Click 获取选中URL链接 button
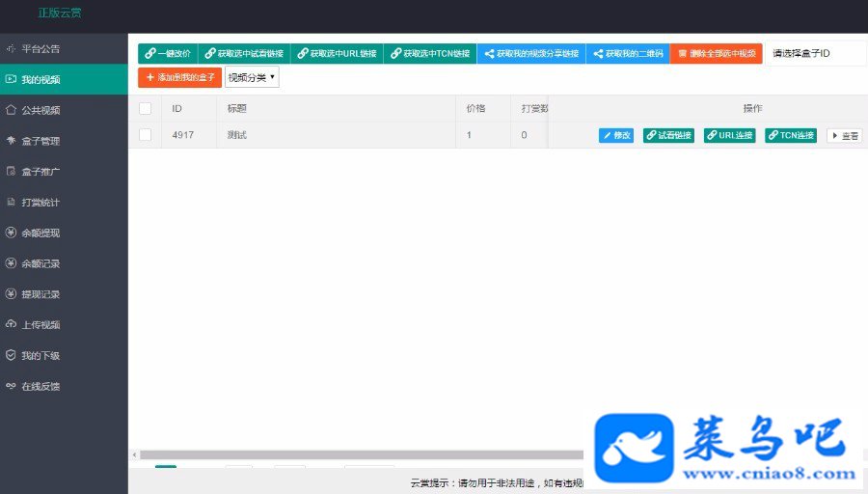868x494 pixels. click(x=337, y=54)
